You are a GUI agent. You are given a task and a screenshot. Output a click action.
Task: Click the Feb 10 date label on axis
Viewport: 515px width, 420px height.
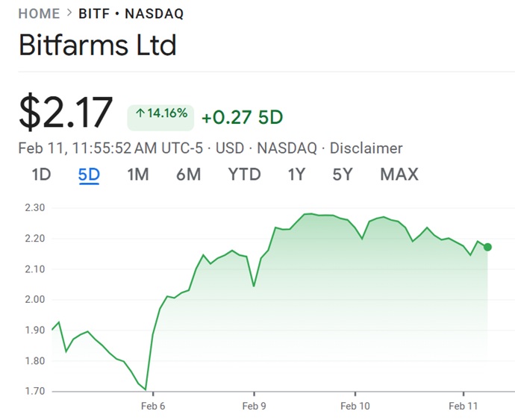tap(355, 407)
